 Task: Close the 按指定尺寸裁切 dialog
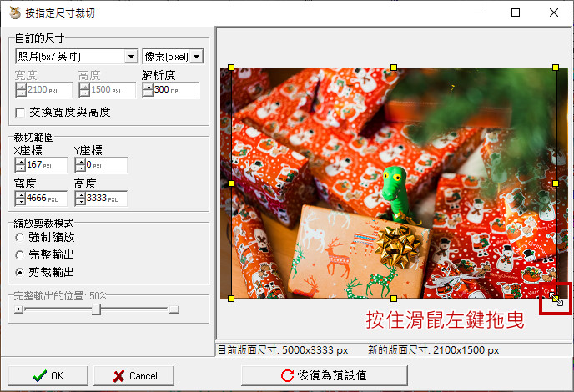tap(554, 13)
